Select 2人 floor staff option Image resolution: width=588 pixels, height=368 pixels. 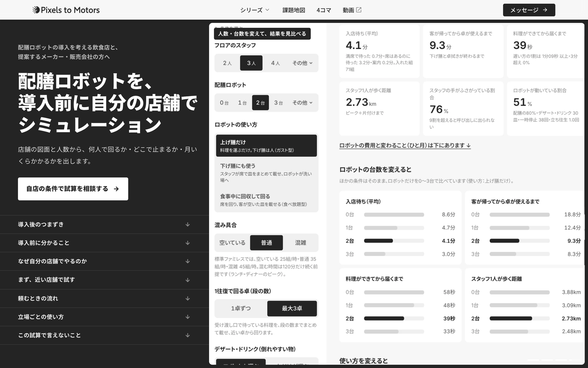pyautogui.click(x=227, y=63)
